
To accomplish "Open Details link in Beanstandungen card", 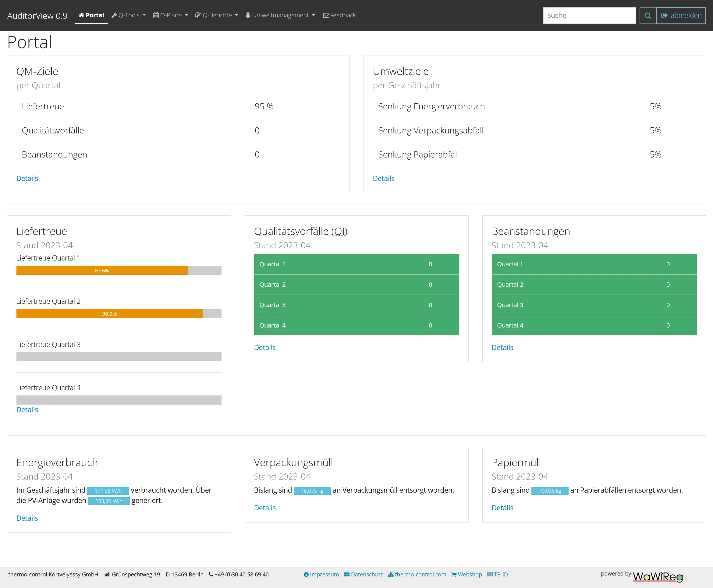I will pos(502,348).
